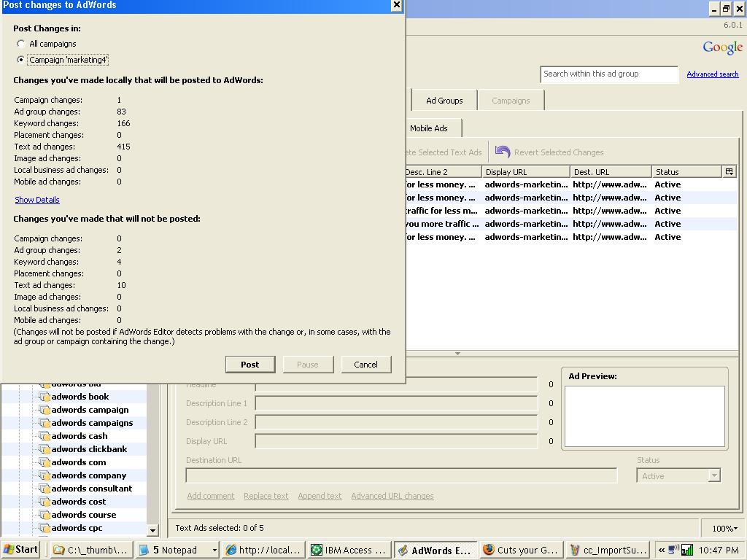
Task: Select the 'adwords company' ad group
Action: click(x=88, y=475)
